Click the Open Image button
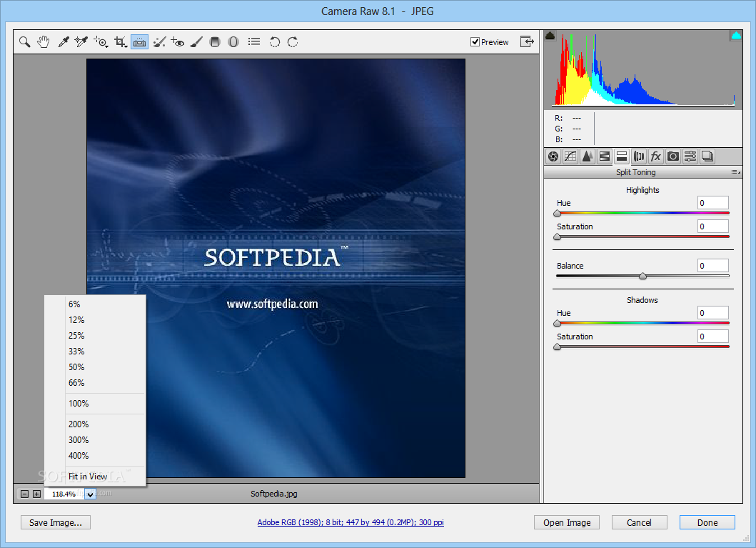This screenshot has height=548, width=756. (567, 522)
